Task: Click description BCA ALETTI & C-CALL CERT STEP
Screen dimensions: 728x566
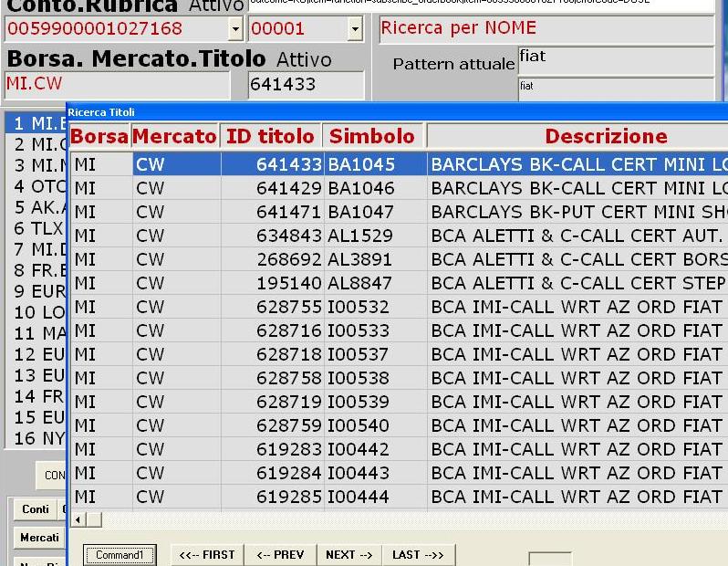Action: point(577,283)
